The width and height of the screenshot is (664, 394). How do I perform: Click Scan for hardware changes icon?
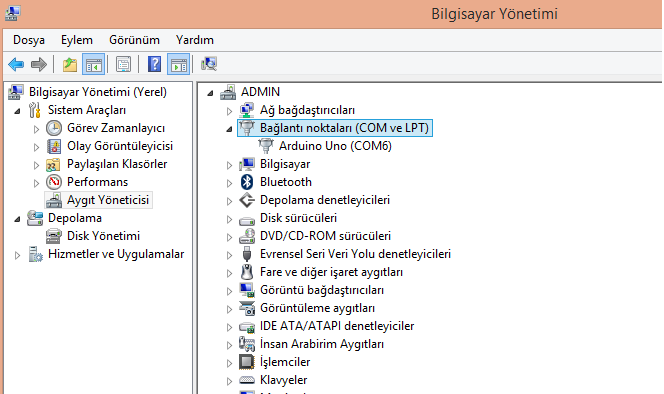click(209, 64)
